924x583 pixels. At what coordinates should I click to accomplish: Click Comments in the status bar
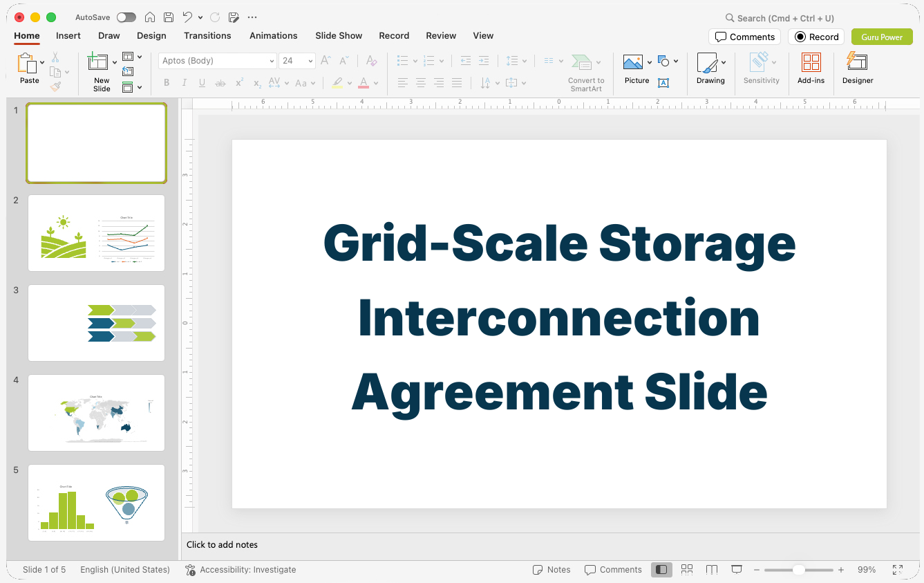pos(613,570)
